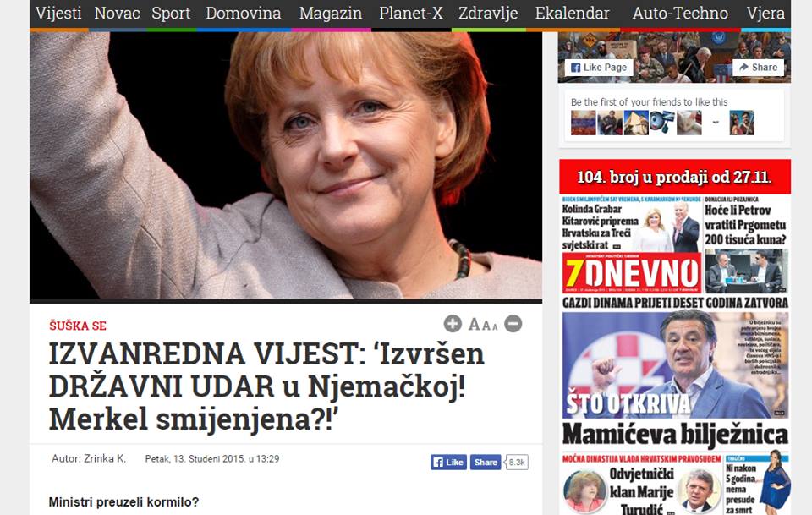Click the Share arrow button in Facebook widget
The image size is (812, 515).
tap(758, 68)
